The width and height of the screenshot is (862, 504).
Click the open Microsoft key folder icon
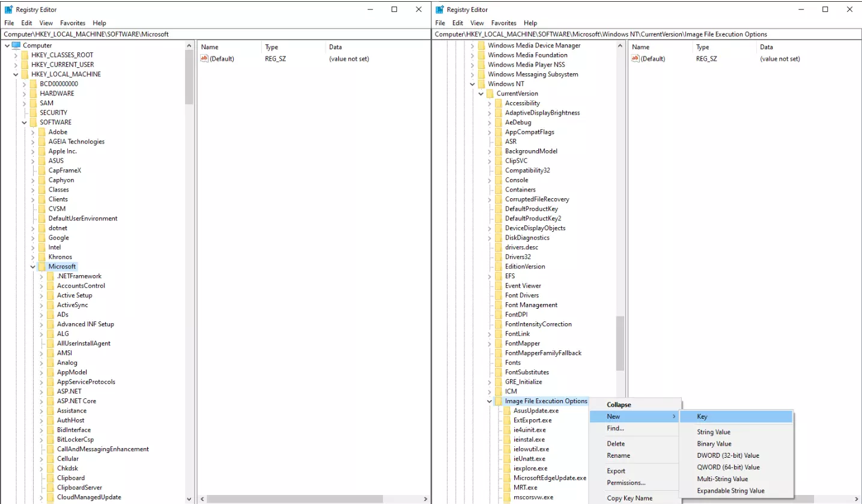[41, 267]
